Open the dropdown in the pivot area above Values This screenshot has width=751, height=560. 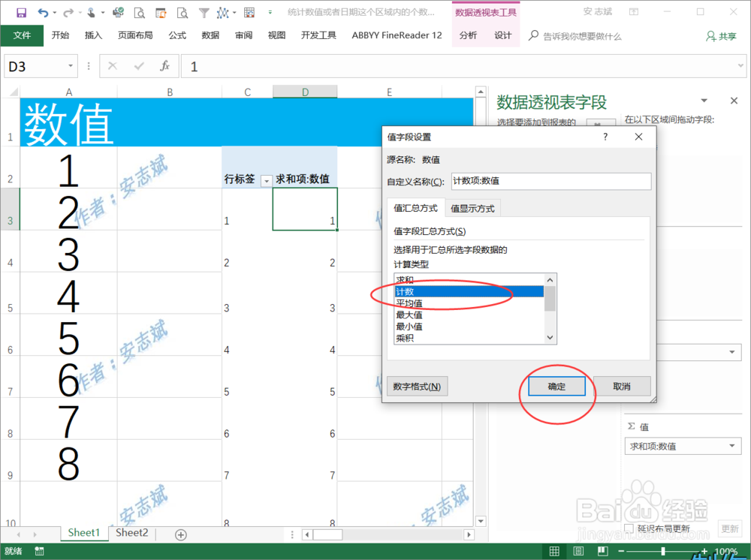[x=731, y=352]
